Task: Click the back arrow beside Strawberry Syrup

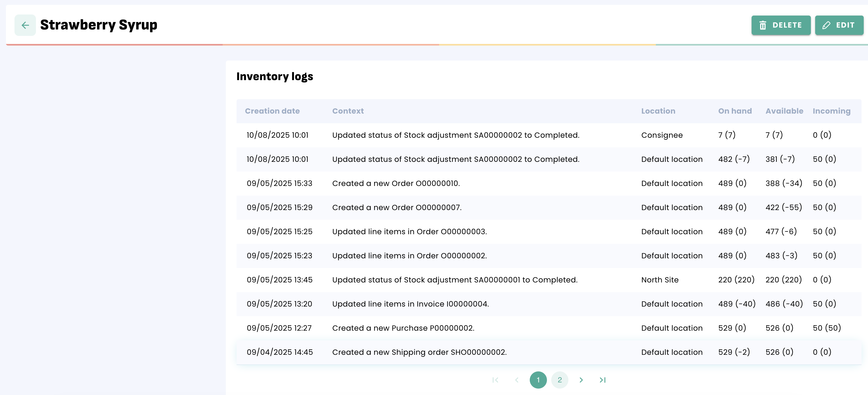Action: pos(25,25)
